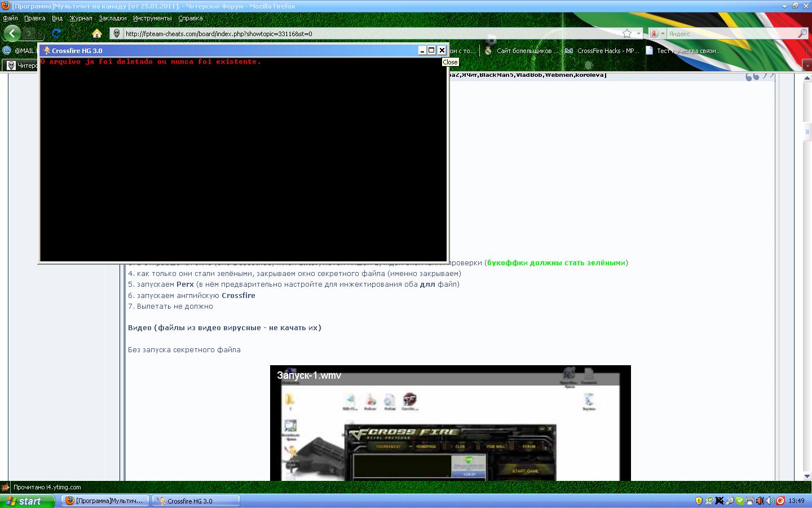Minimize the Crossfire HG 3.0 window
The image size is (812, 508).
422,50
